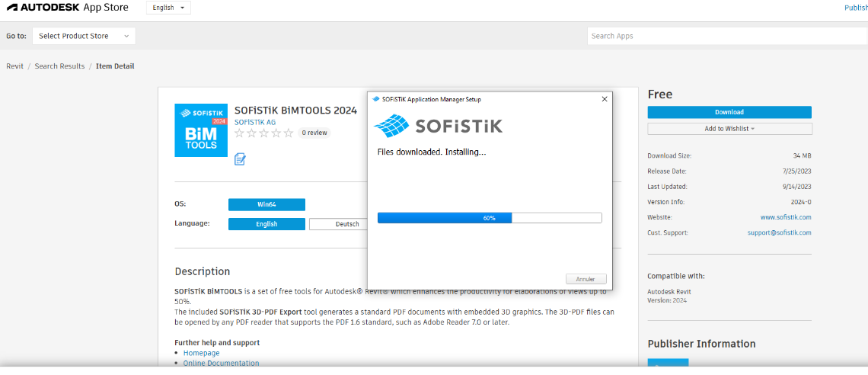This screenshot has width=868, height=375.
Task: Open the Homepage help link
Action: point(202,353)
